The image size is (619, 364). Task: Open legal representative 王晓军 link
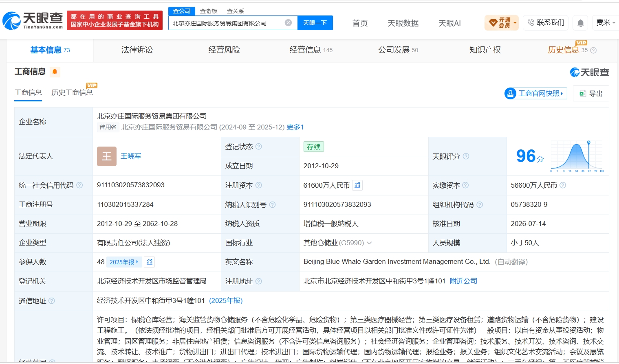coord(131,156)
